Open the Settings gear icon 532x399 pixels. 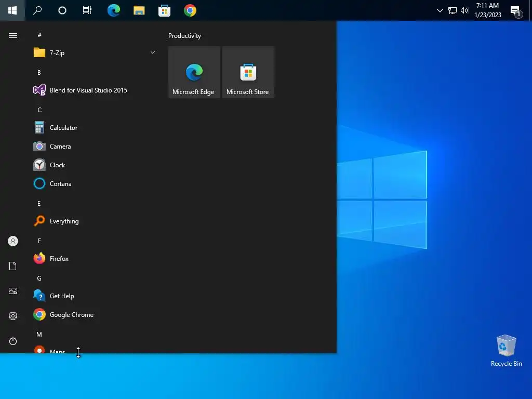pyautogui.click(x=13, y=316)
